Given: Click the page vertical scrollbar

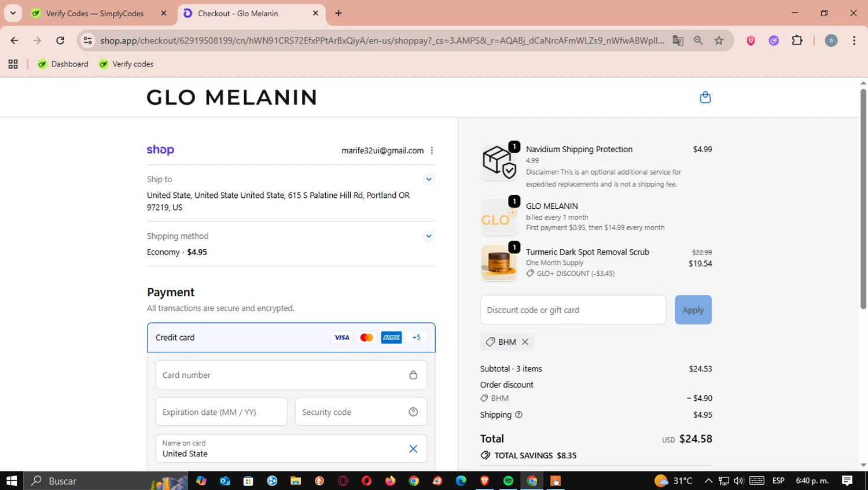Looking at the screenshot, I should pyautogui.click(x=863, y=200).
